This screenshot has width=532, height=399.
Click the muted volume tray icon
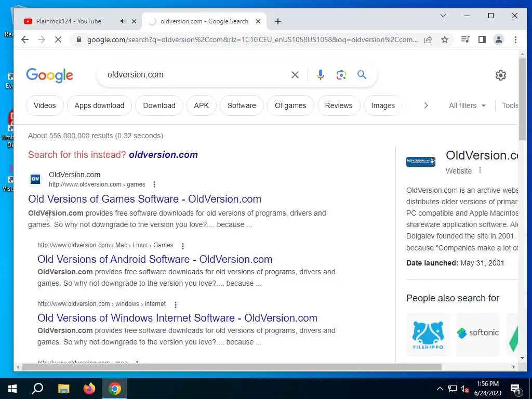point(464,389)
